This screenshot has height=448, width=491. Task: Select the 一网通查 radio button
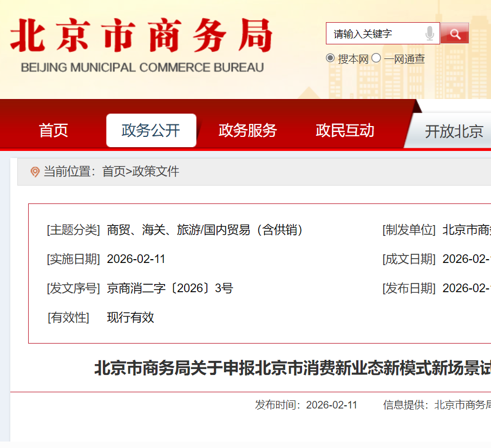pyautogui.click(x=376, y=58)
